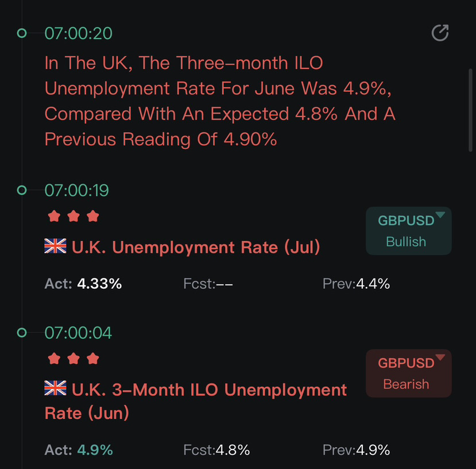Expand the GBPUSD Bearish dropdown arrow
Image resolution: width=476 pixels, height=469 pixels.
[440, 357]
